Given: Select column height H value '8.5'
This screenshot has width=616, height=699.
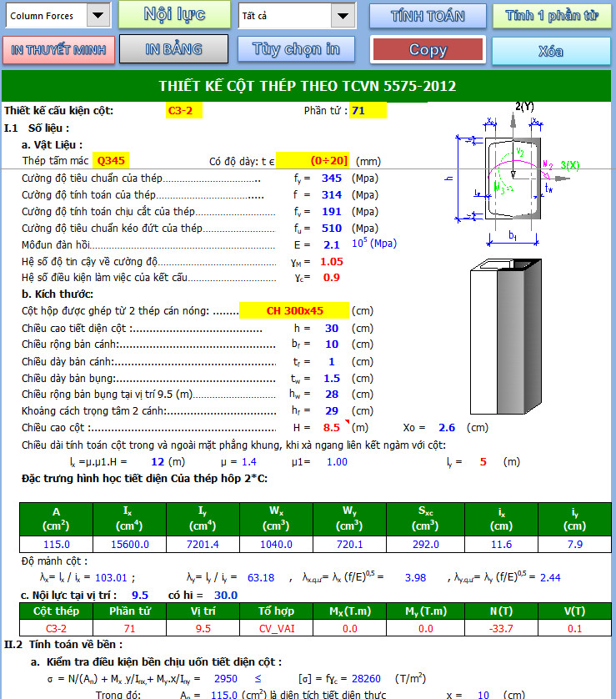Looking at the screenshot, I should [332, 428].
